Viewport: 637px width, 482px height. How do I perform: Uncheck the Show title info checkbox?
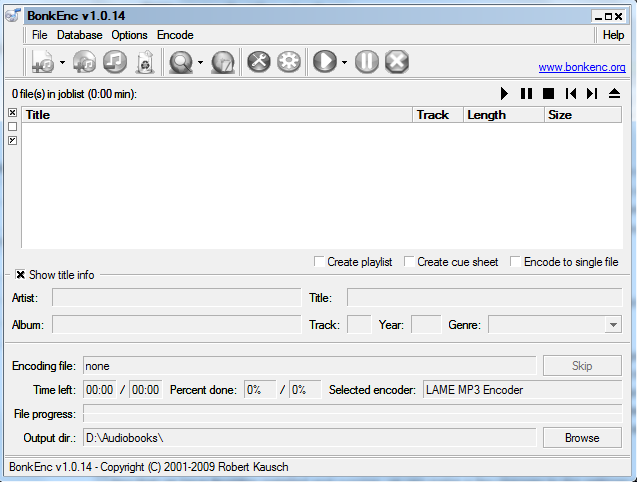coord(20,275)
